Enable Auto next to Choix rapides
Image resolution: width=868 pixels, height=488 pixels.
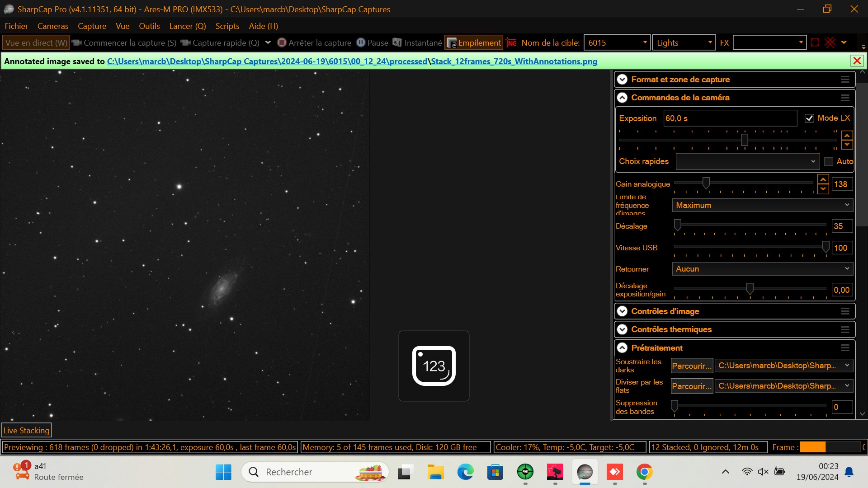pos(829,161)
